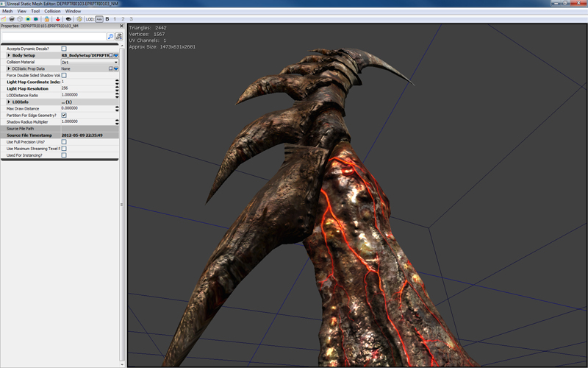Click the wrench options icon beside search
This screenshot has height=368, width=588.
click(x=119, y=36)
